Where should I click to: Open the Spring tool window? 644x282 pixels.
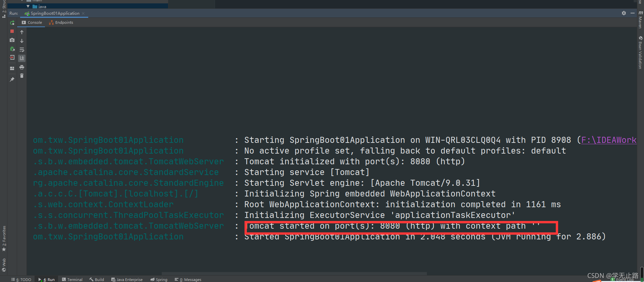coord(159,279)
